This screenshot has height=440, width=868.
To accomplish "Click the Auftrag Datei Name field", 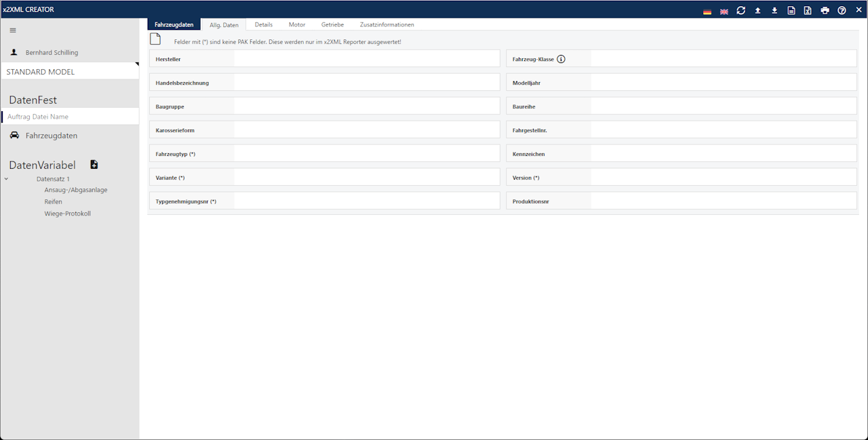I will click(x=71, y=117).
